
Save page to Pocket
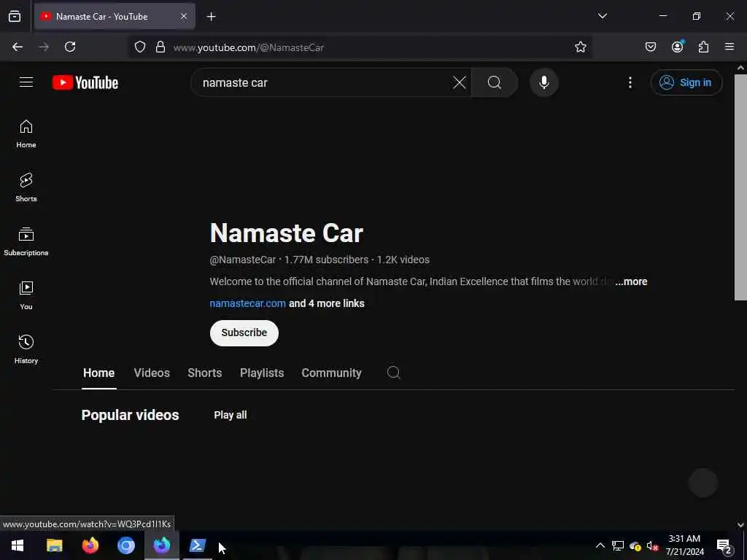tap(650, 47)
